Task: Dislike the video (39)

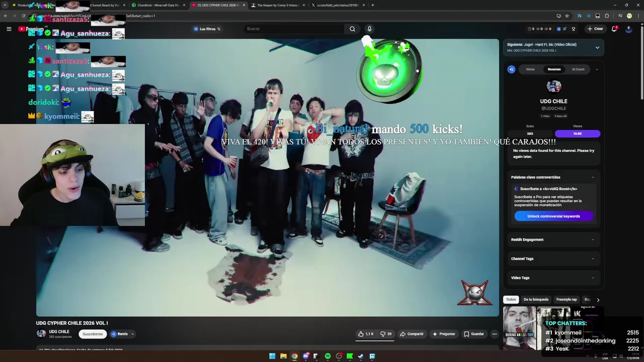Action: [386, 334]
